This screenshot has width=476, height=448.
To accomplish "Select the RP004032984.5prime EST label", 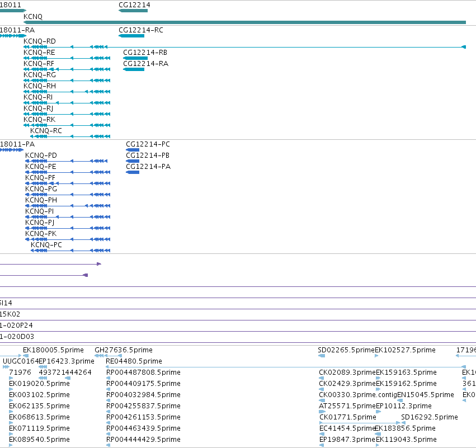I will [143, 395].
